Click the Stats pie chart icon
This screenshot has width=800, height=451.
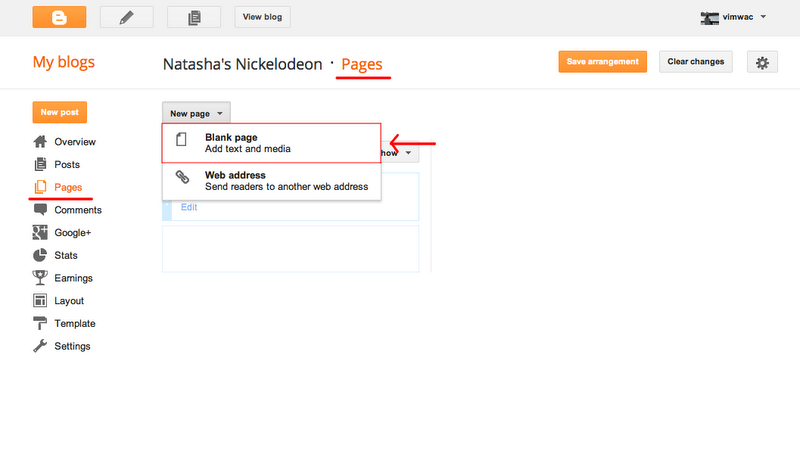(40, 255)
